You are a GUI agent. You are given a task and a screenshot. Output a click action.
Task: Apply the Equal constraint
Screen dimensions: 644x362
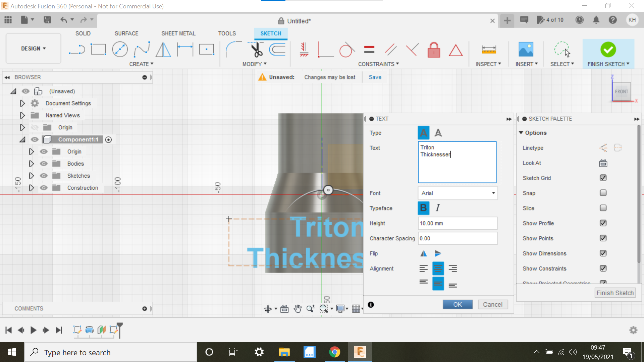pyautogui.click(x=369, y=50)
